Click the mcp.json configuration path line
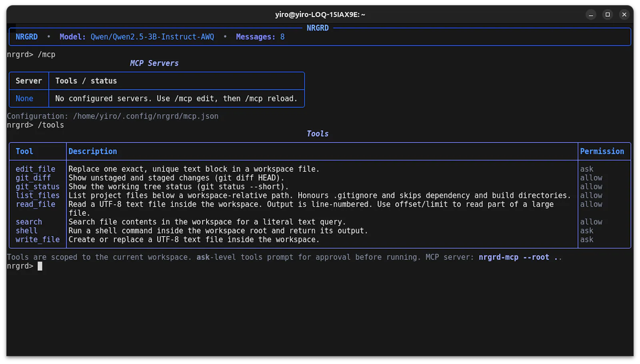The height and width of the screenshot is (364, 640). [113, 116]
